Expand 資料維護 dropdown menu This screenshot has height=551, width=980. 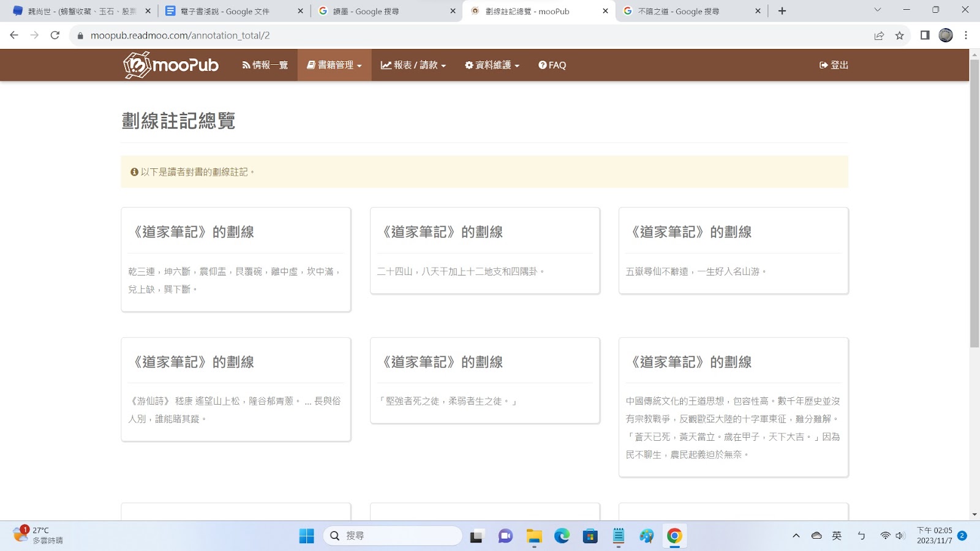pyautogui.click(x=492, y=65)
